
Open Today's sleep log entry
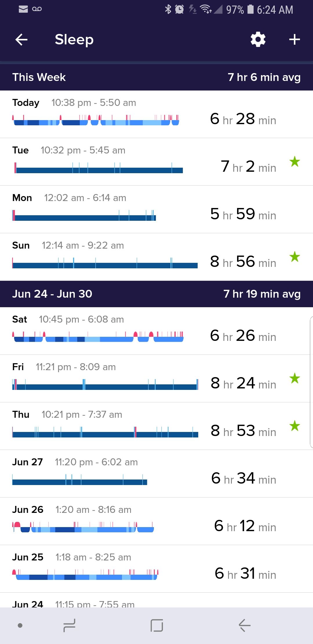point(156,114)
